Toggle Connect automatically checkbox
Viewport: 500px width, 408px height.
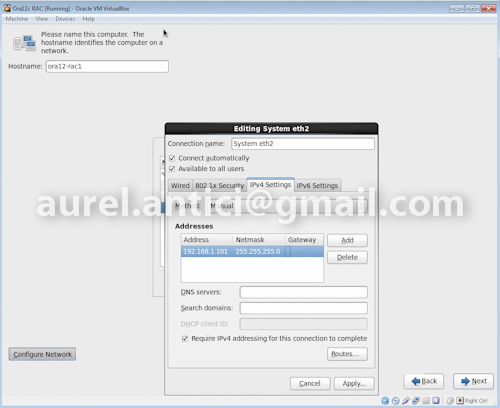pos(172,158)
